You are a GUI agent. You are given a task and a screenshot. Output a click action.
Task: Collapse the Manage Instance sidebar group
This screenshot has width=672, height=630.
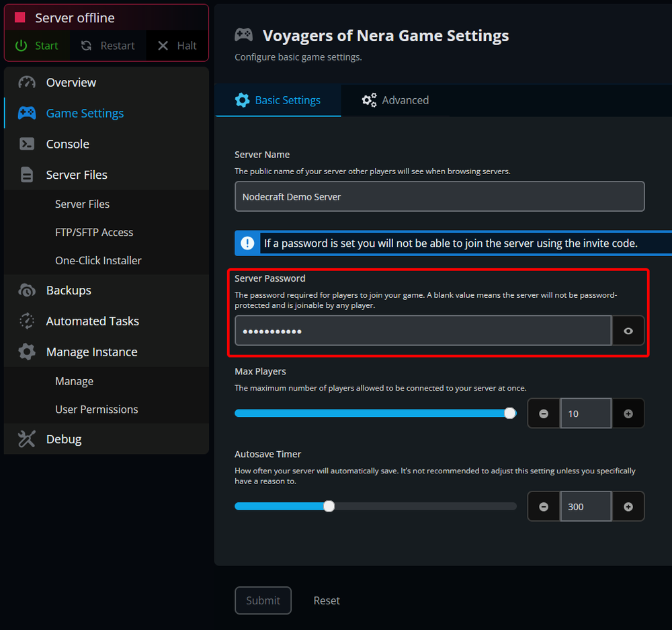(106, 352)
